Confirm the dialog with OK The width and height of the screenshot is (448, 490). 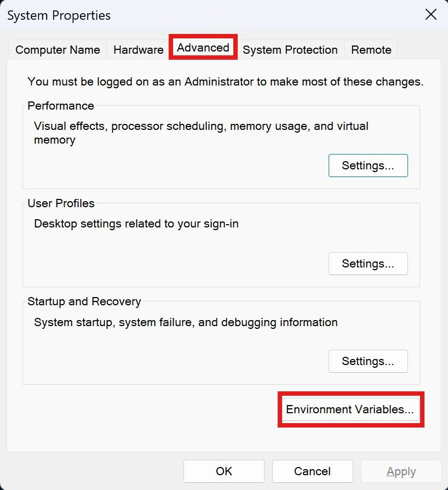pos(223,471)
